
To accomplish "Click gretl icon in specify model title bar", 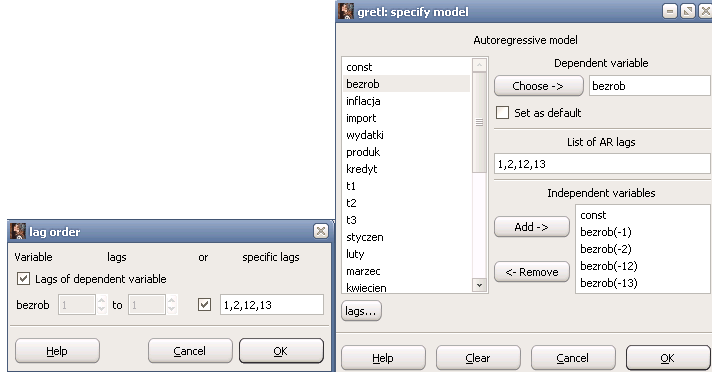I will pos(346,11).
